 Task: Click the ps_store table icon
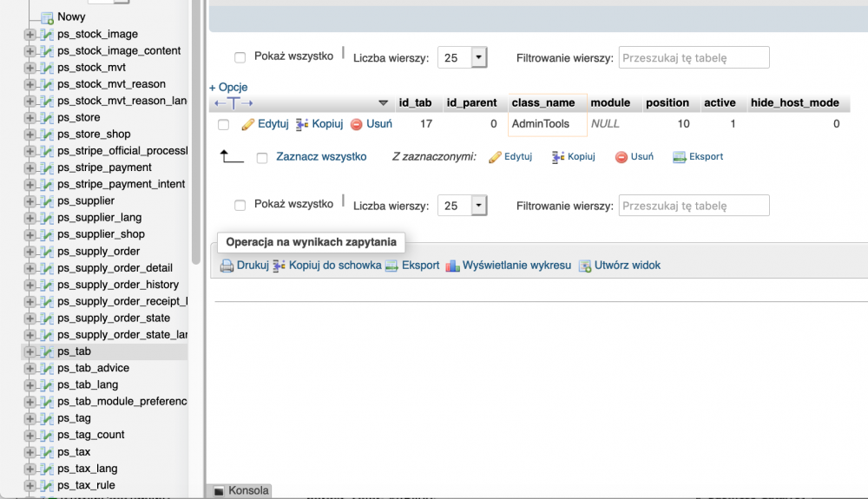coord(47,118)
